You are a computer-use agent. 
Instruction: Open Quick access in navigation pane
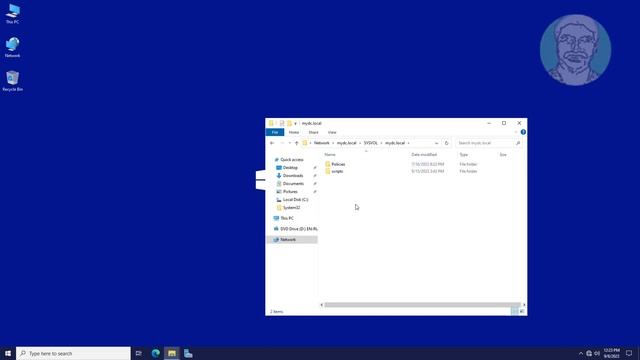pyautogui.click(x=292, y=160)
